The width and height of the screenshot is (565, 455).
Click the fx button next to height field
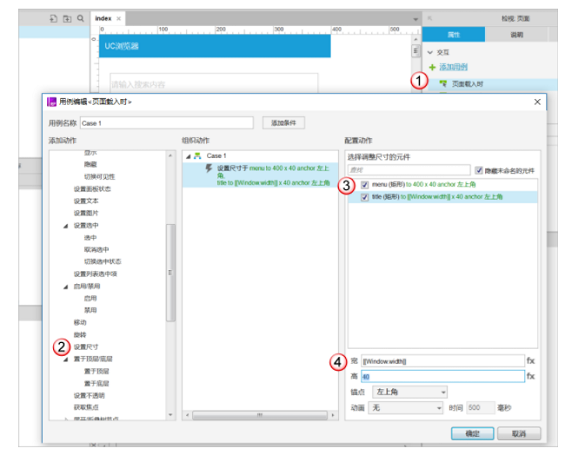531,376
